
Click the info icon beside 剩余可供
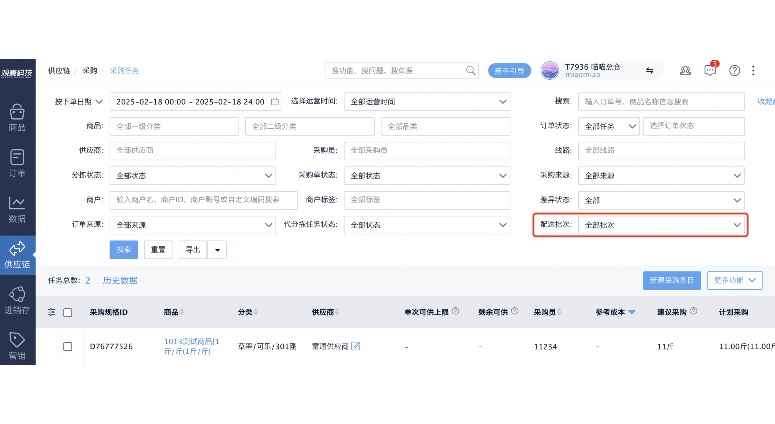pyautogui.click(x=515, y=311)
